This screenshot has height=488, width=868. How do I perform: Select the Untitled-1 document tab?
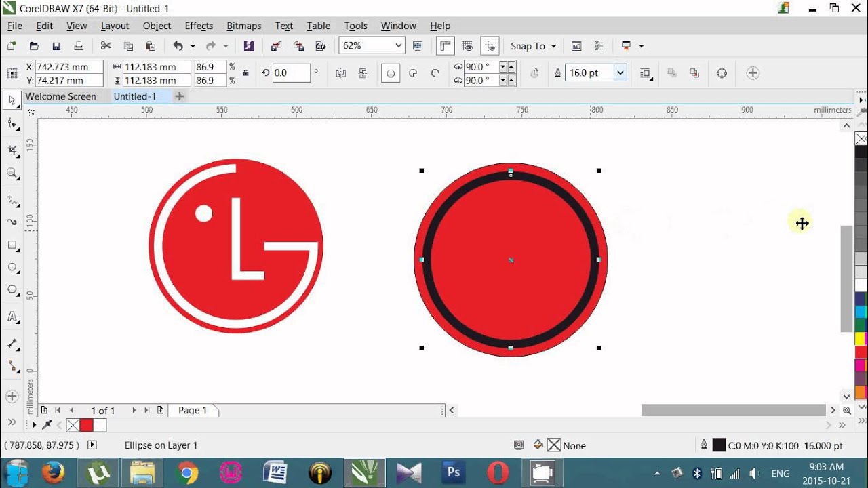[135, 96]
